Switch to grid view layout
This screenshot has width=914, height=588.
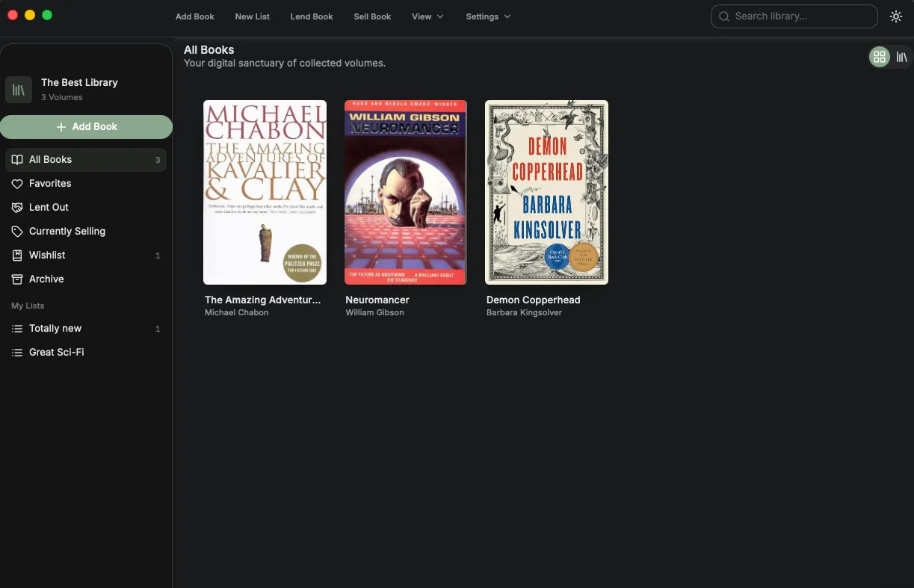coord(880,57)
